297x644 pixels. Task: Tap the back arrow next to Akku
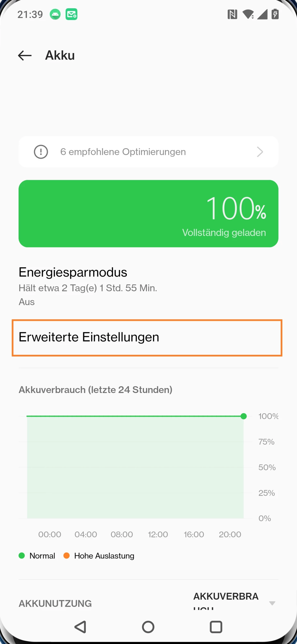coord(25,56)
